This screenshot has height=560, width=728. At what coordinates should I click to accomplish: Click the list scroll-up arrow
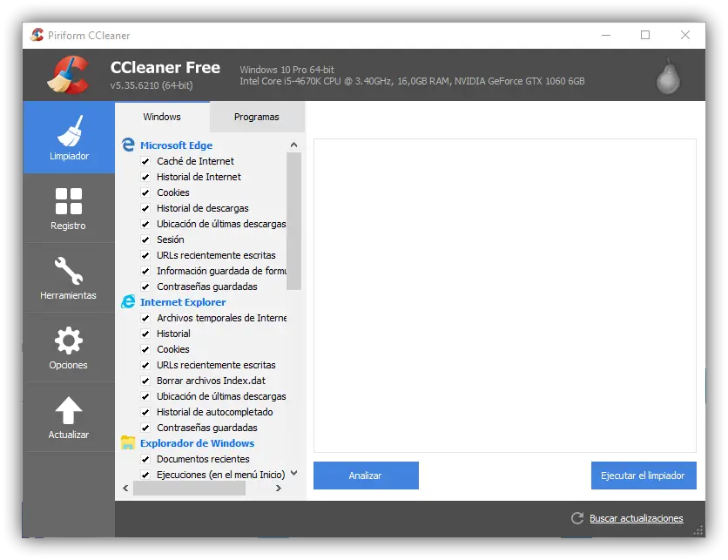tap(293, 145)
